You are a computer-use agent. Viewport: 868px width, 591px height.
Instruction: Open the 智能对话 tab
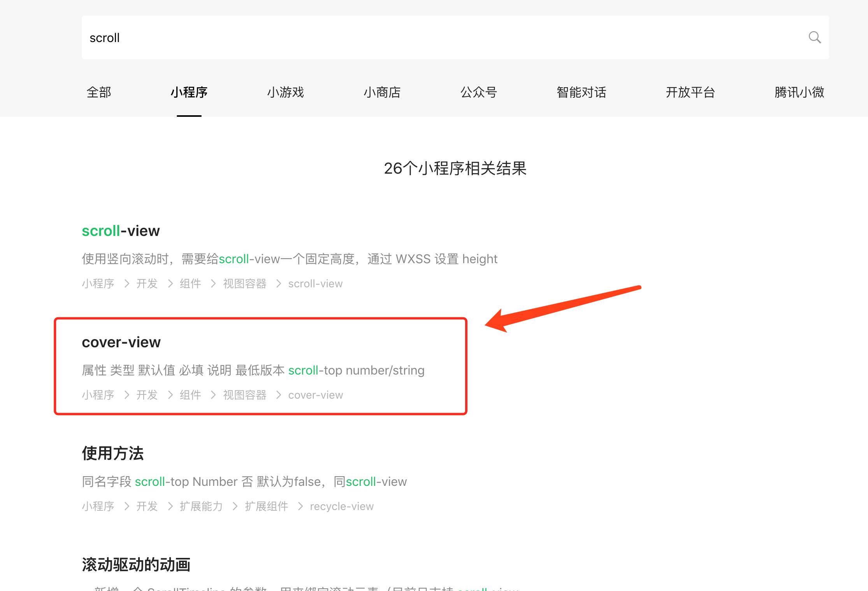coord(581,92)
